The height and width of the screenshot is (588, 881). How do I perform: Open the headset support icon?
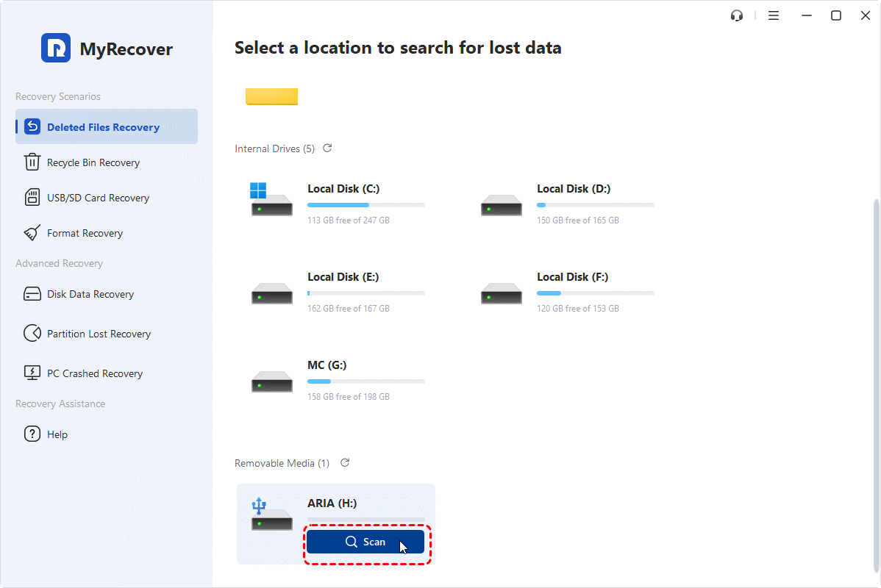737,15
